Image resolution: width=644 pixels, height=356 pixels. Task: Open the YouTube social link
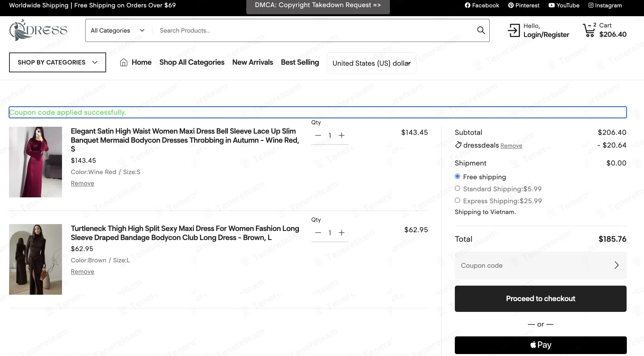564,5
